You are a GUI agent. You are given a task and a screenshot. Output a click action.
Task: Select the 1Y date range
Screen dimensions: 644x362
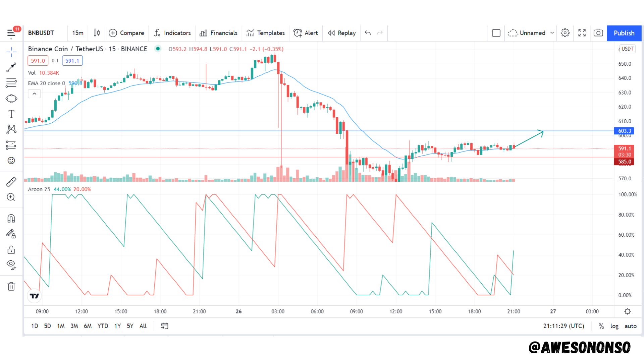coord(117,326)
